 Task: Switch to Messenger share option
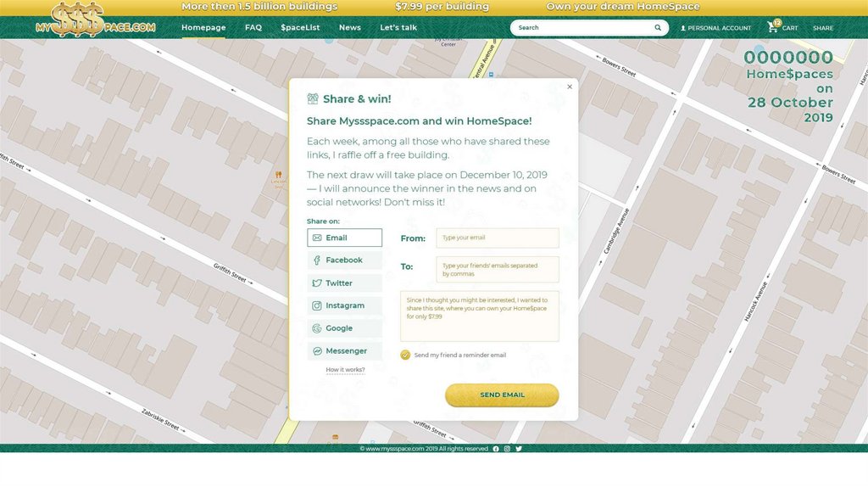[x=344, y=351]
